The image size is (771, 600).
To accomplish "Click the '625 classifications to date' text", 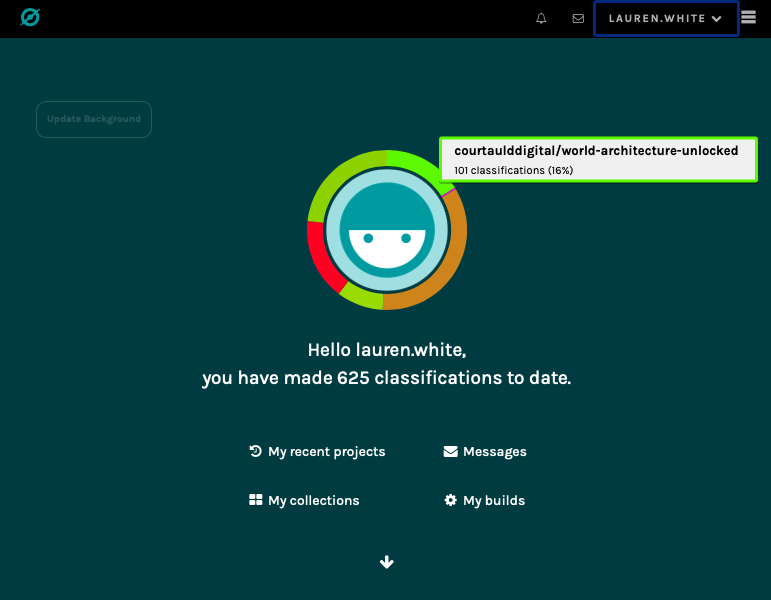I will 454,378.
